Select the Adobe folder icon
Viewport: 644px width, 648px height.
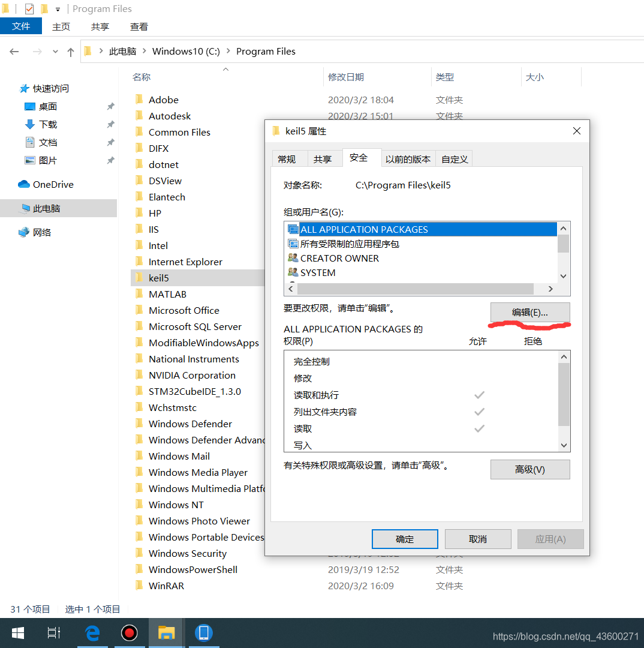[x=139, y=100]
